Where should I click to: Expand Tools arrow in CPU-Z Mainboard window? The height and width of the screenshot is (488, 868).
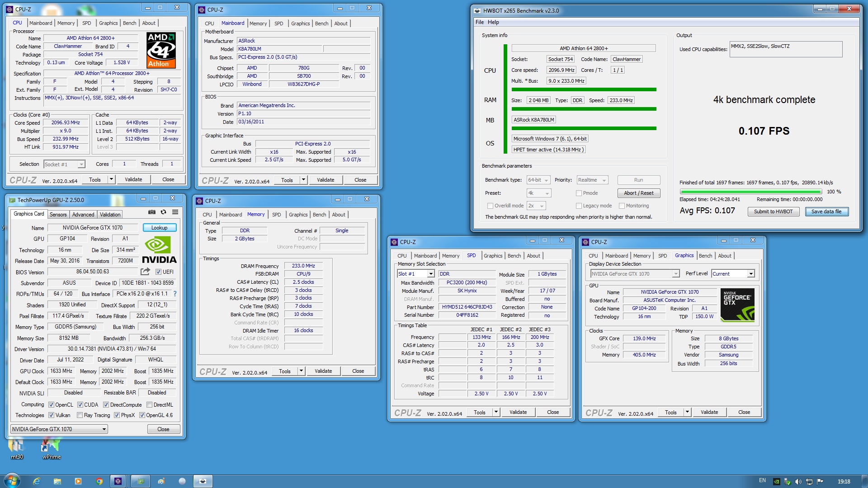[303, 180]
